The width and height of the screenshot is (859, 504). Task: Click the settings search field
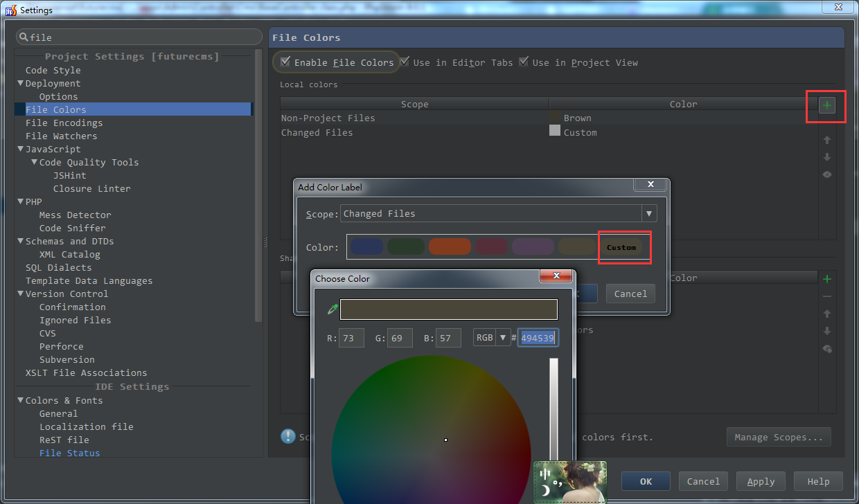pyautogui.click(x=139, y=37)
